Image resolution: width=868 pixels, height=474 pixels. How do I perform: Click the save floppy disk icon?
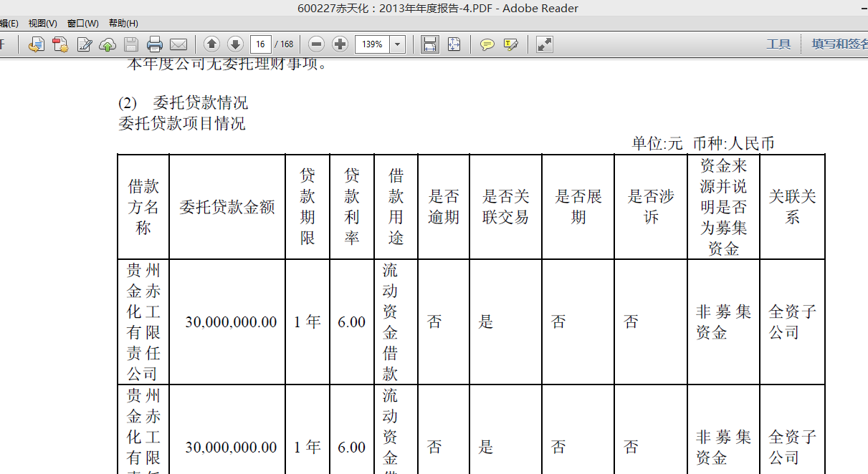(x=131, y=44)
